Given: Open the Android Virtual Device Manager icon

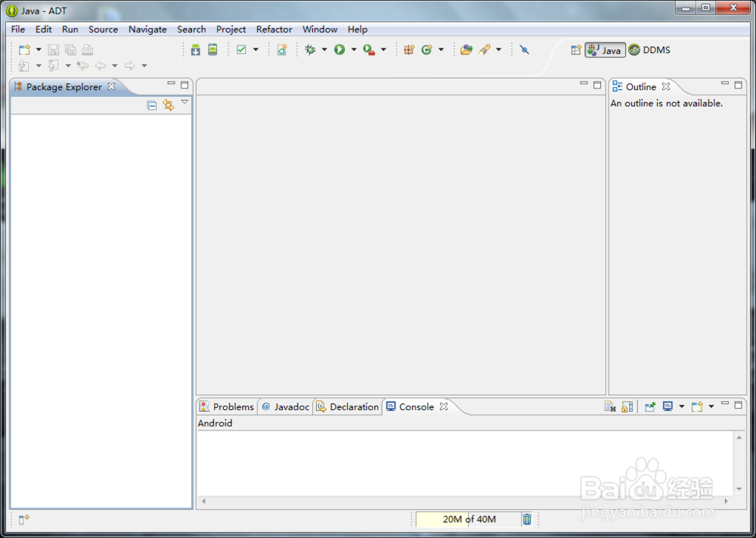Looking at the screenshot, I should pos(212,50).
